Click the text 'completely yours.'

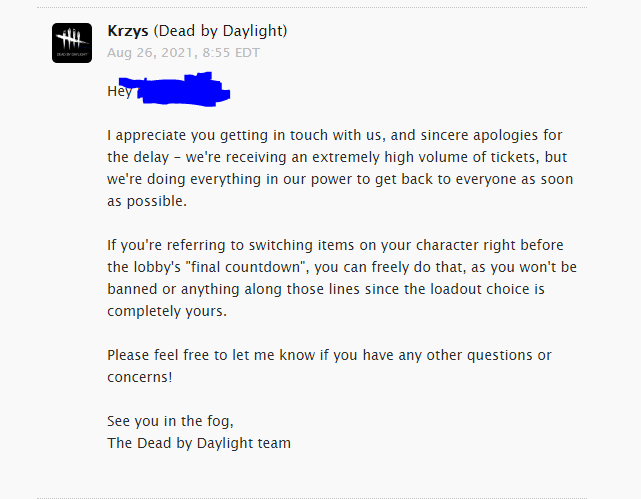pyautogui.click(x=167, y=311)
